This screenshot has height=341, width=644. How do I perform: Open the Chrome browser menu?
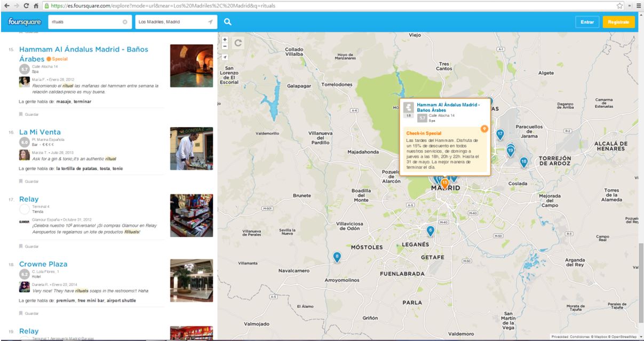(x=638, y=5)
